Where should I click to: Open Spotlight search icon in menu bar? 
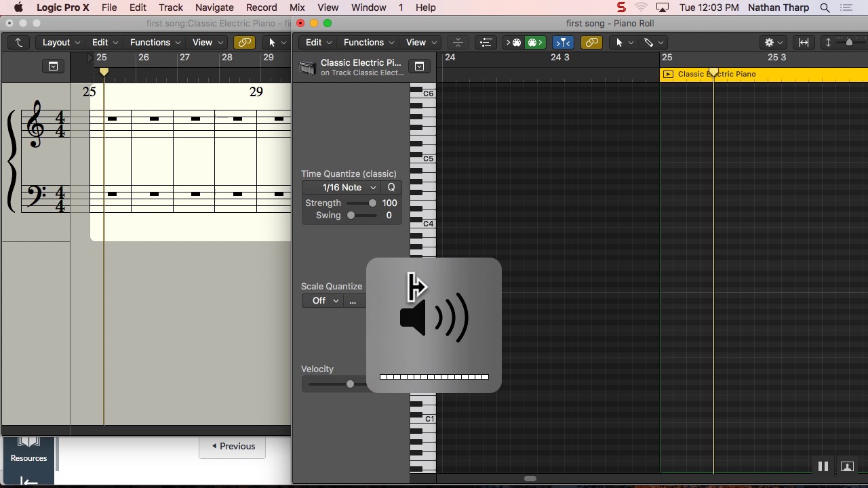825,7
